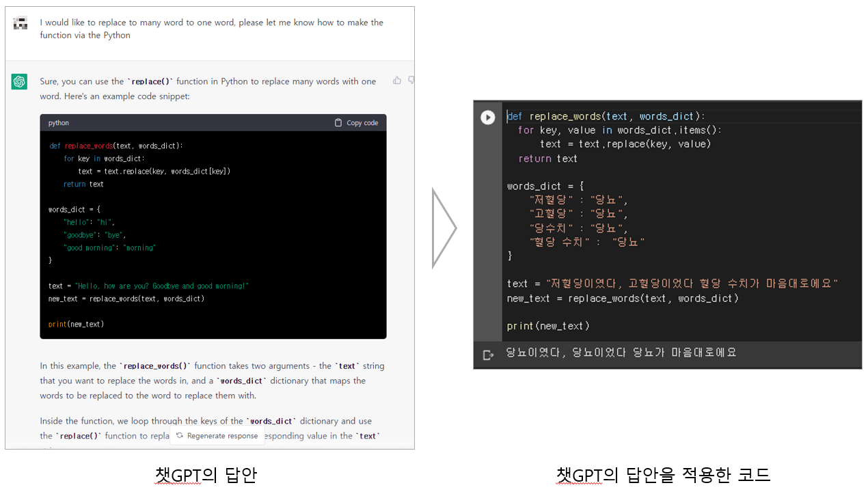Click the '"당수치" : "당뇨",' entry in Colab

coord(578,228)
